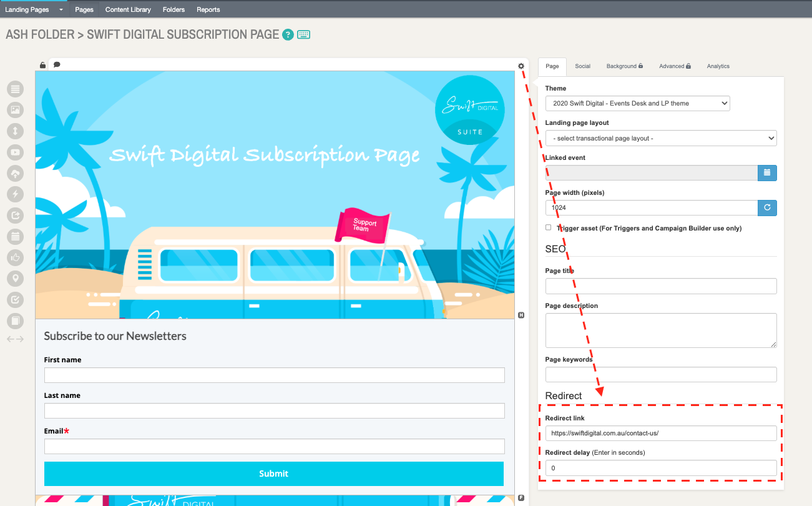Click the cloud upload icon in left sidebar
812x506 pixels.
coord(15,174)
